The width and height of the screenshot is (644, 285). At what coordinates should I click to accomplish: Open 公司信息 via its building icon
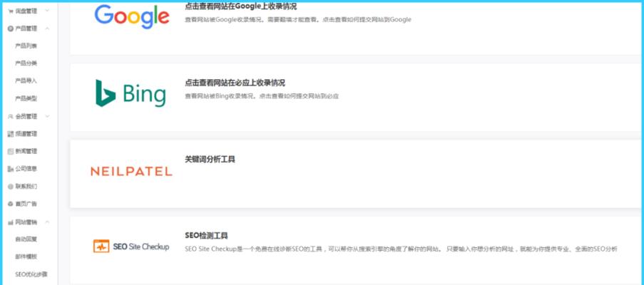[11, 169]
